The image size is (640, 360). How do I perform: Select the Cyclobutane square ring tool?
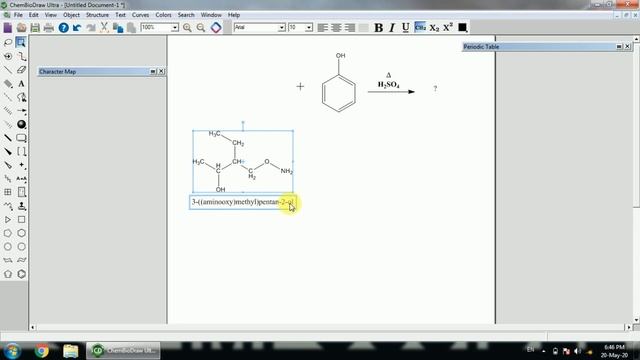pyautogui.click(x=22, y=220)
